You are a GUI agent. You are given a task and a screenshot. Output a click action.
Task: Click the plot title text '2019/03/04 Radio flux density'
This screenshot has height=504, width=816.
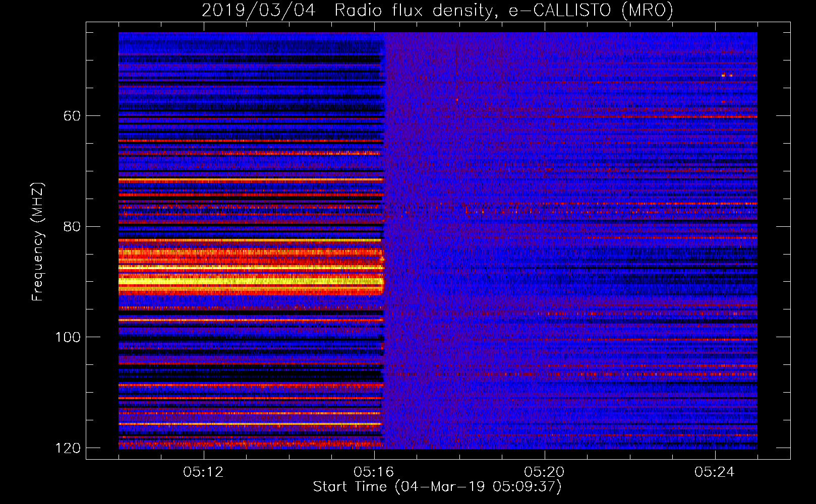[x=347, y=11]
